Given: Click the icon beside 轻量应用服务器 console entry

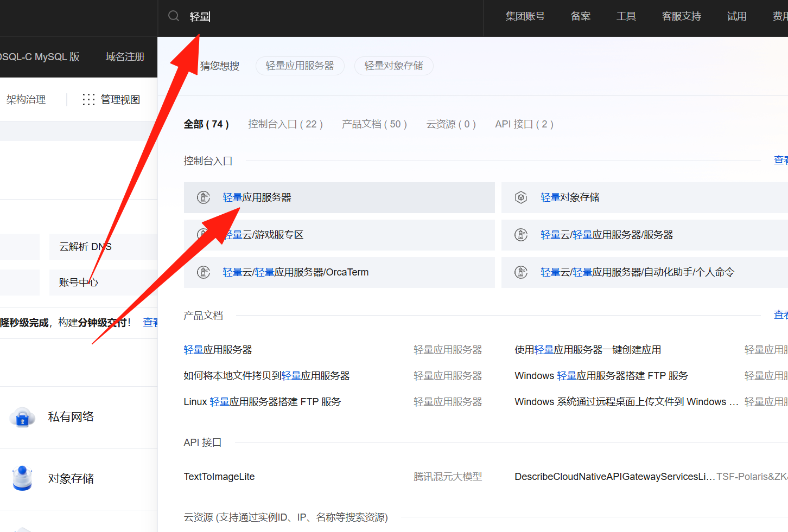Looking at the screenshot, I should pos(204,197).
